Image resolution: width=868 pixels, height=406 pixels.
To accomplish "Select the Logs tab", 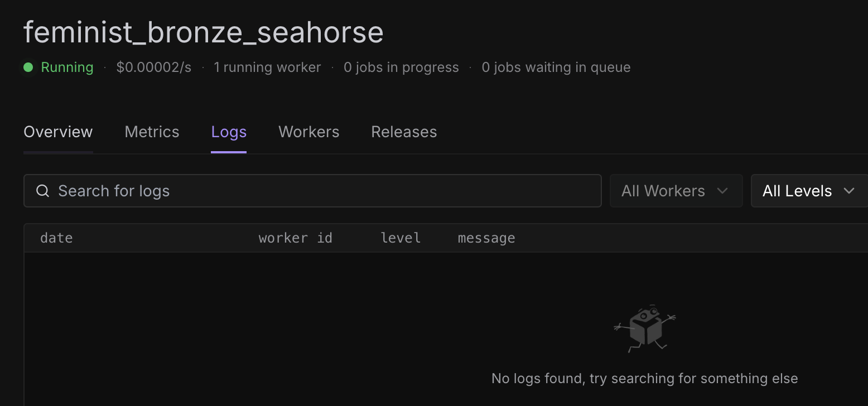I will click(x=229, y=132).
